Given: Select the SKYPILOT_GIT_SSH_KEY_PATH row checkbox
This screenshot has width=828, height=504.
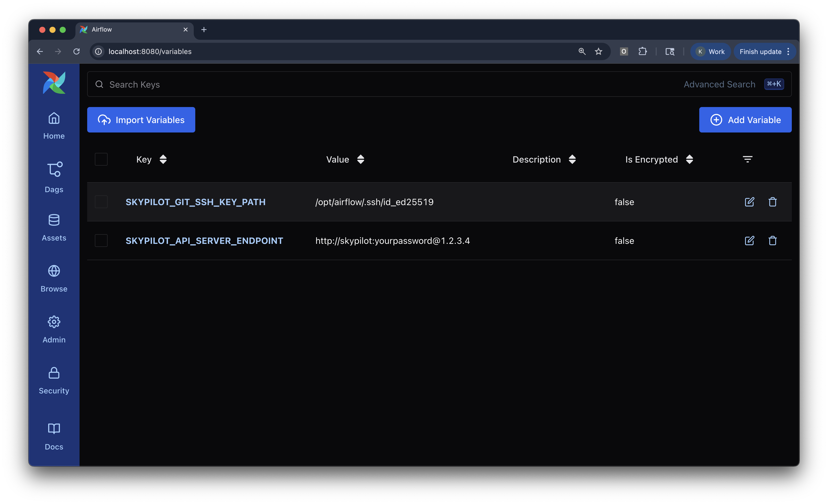Looking at the screenshot, I should point(101,202).
